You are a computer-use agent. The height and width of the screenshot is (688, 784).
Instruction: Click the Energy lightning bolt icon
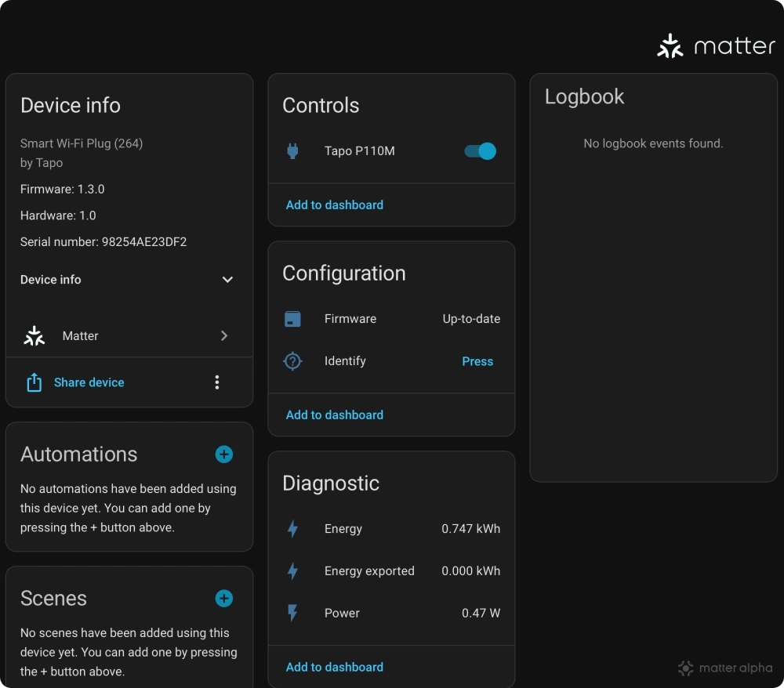coord(292,529)
